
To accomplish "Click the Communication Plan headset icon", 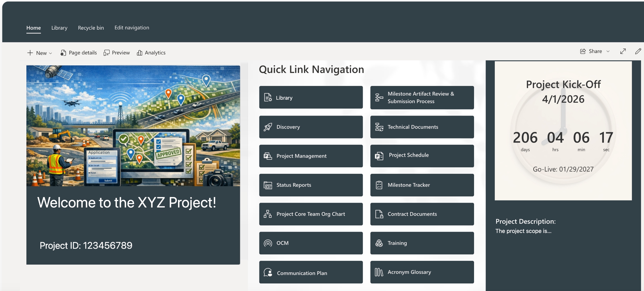I will [x=268, y=272].
